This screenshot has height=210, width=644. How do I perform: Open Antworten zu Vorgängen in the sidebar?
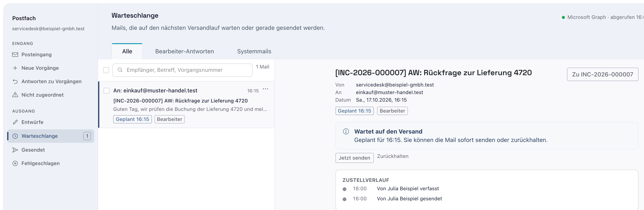coord(51,81)
